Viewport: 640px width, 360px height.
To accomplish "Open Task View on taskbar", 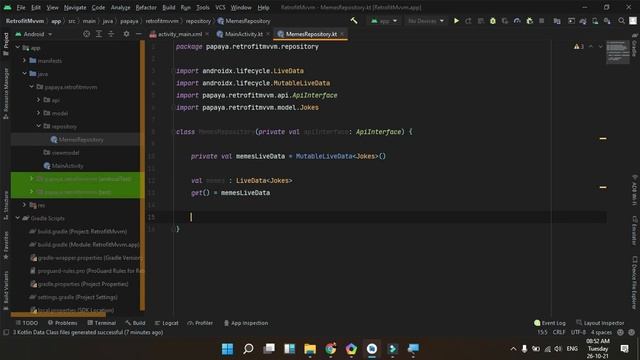I will pos(269,349).
